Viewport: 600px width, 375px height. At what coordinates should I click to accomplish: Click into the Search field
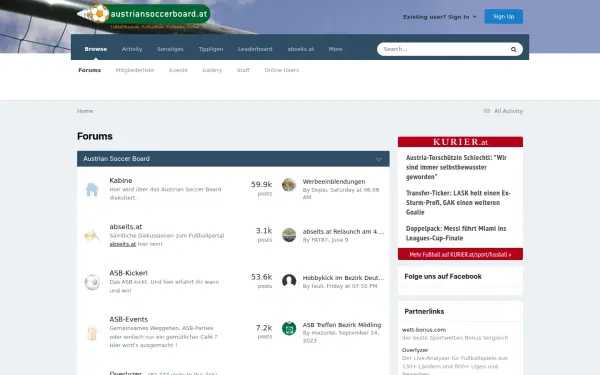[x=444, y=49]
